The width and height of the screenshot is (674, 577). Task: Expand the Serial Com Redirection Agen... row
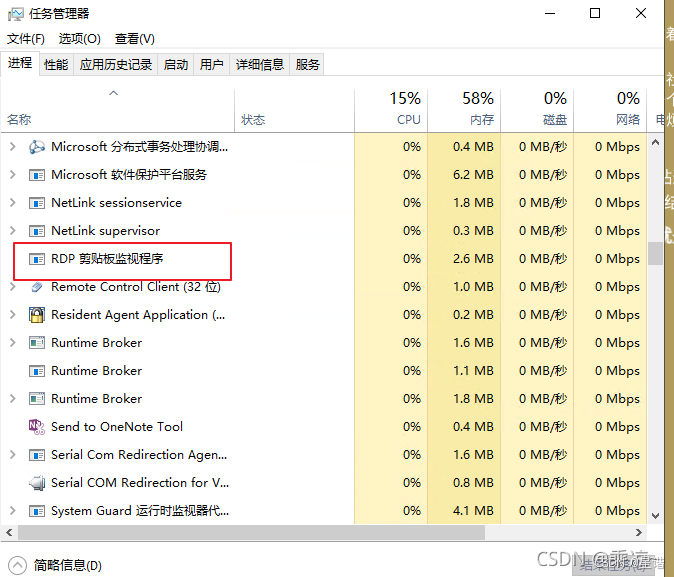point(13,454)
